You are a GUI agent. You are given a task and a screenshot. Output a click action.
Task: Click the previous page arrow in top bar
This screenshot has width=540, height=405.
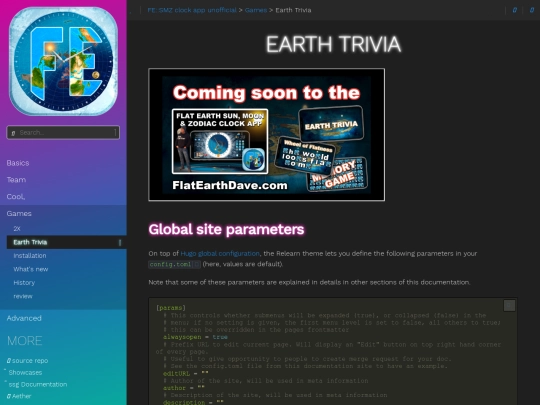click(515, 10)
